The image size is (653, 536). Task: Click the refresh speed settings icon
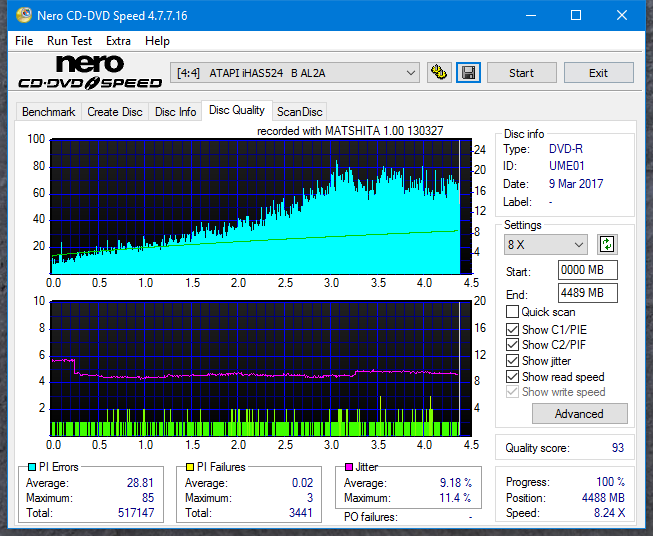click(x=607, y=244)
